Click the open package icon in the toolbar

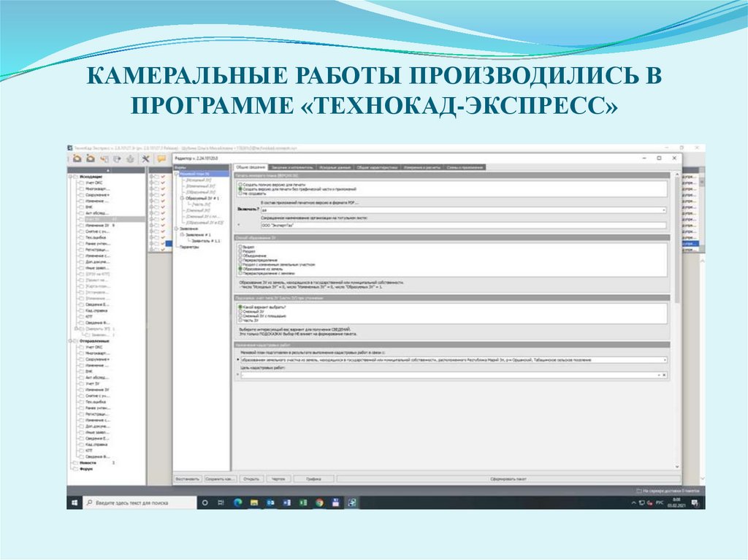[77, 158]
